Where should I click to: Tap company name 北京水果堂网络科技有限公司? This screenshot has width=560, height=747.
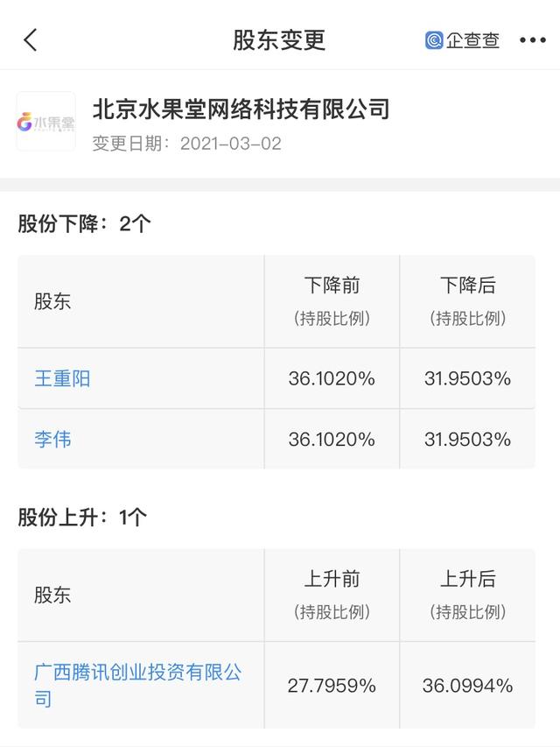pos(241,109)
